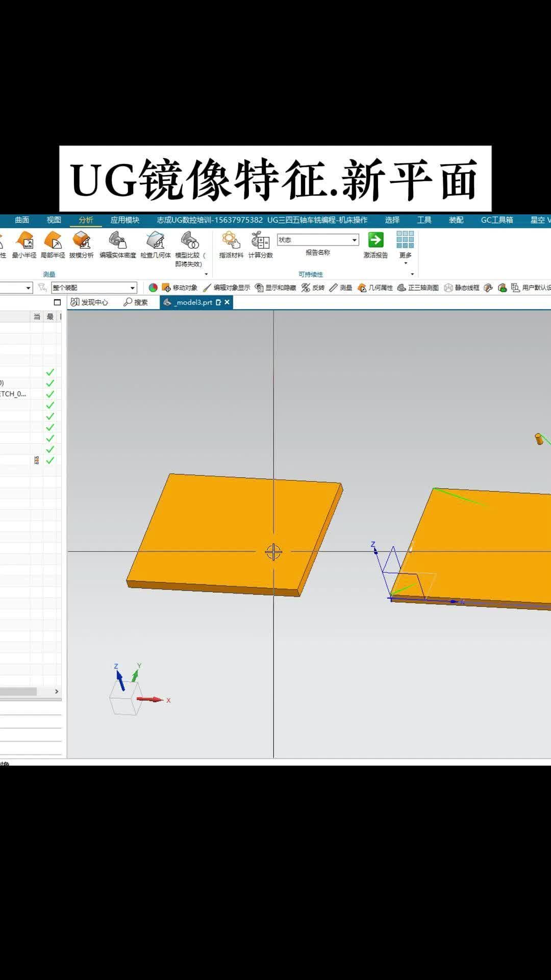This screenshot has height=980, width=551.
Task: Expand the 更多 dropdown arrow
Action: (406, 263)
